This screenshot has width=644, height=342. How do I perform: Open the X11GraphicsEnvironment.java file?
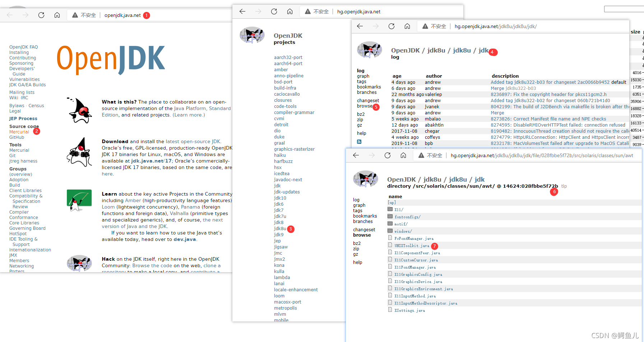423,289
